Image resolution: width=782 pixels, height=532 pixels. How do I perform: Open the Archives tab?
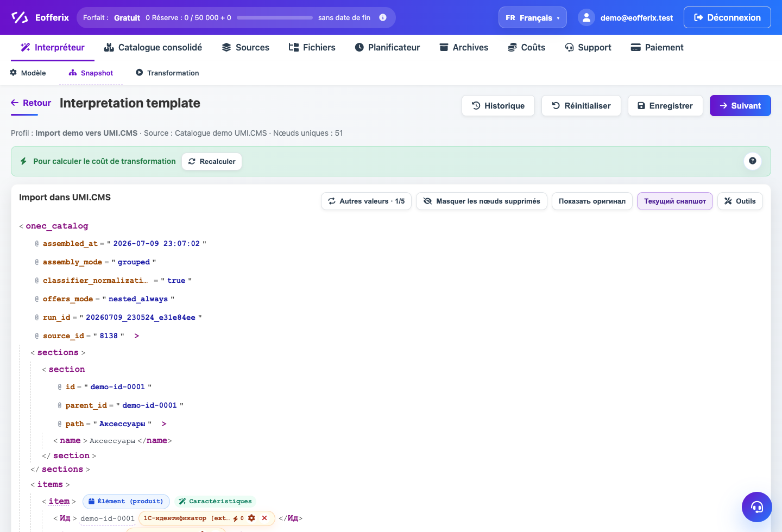coord(464,47)
